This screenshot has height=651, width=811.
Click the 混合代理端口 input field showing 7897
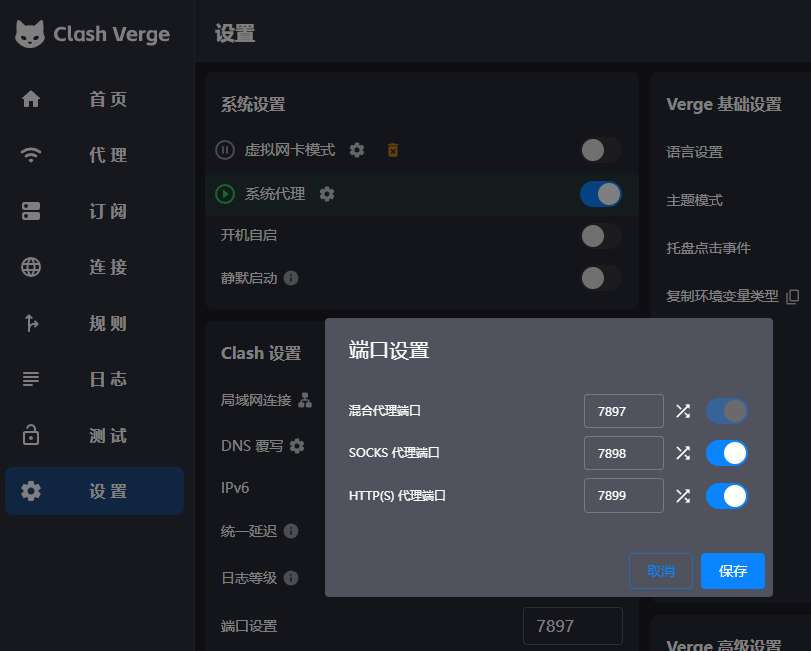click(623, 410)
